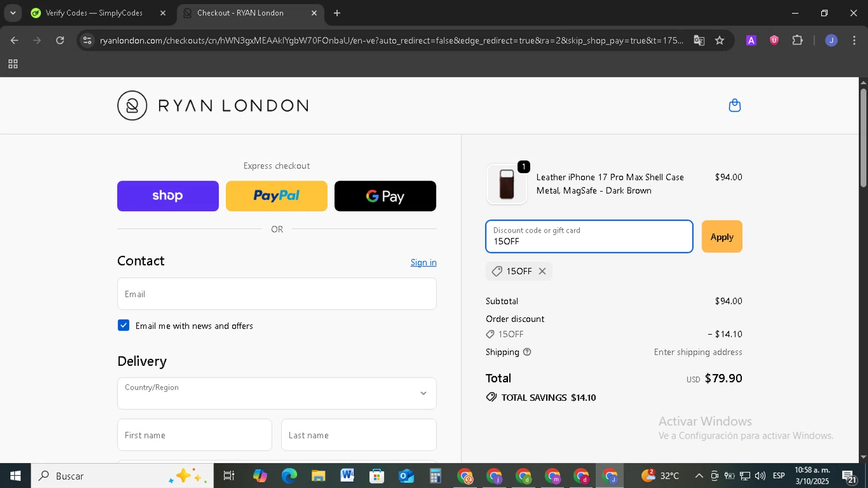The width and height of the screenshot is (868, 488).
Task: Click the product name Leather iPhone 17 Pro Max
Action: [x=610, y=184]
